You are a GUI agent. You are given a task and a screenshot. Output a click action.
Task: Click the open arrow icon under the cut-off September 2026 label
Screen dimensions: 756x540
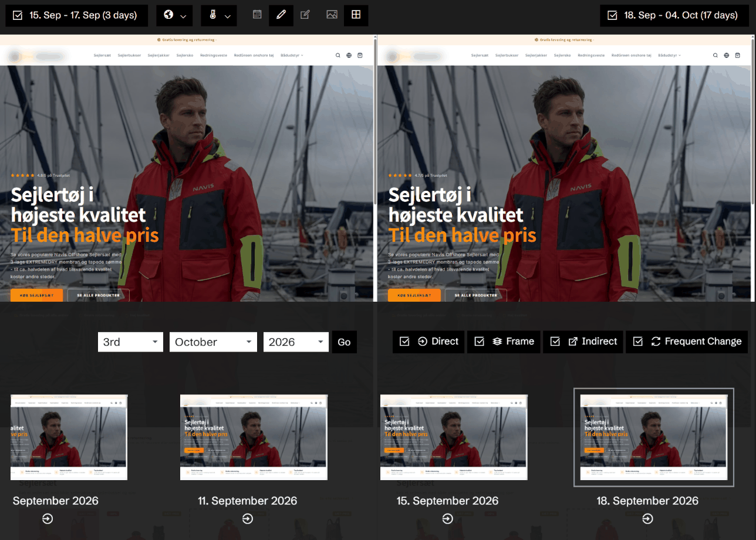tap(48, 519)
